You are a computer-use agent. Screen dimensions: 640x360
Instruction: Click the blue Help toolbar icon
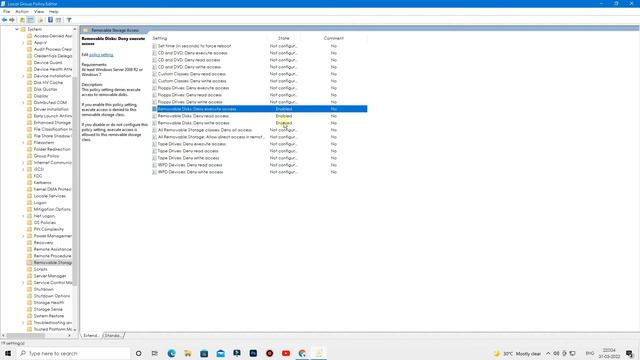50,20
